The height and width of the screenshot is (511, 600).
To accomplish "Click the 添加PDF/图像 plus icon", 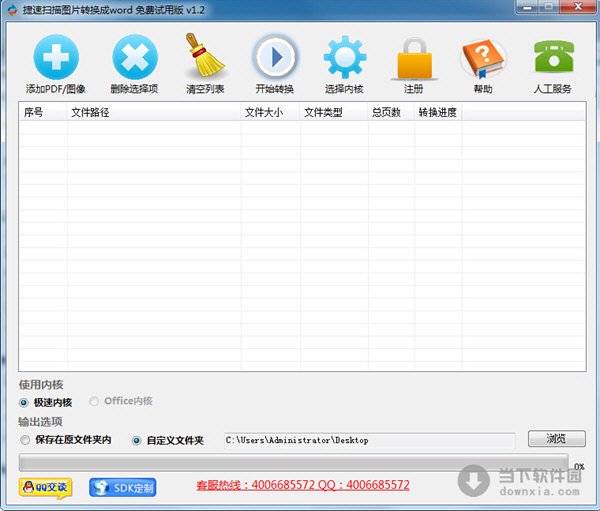I will [x=56, y=57].
